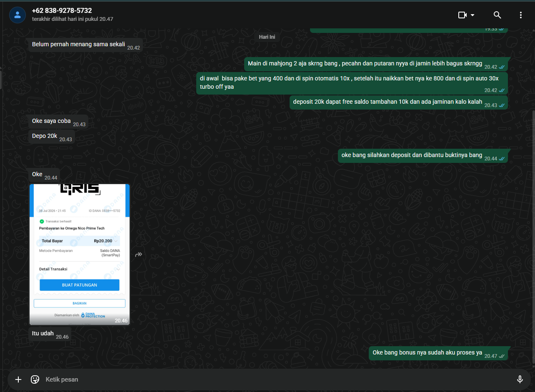Select the lone "Oke" message from 20.44
535x392 pixels.
pos(44,175)
